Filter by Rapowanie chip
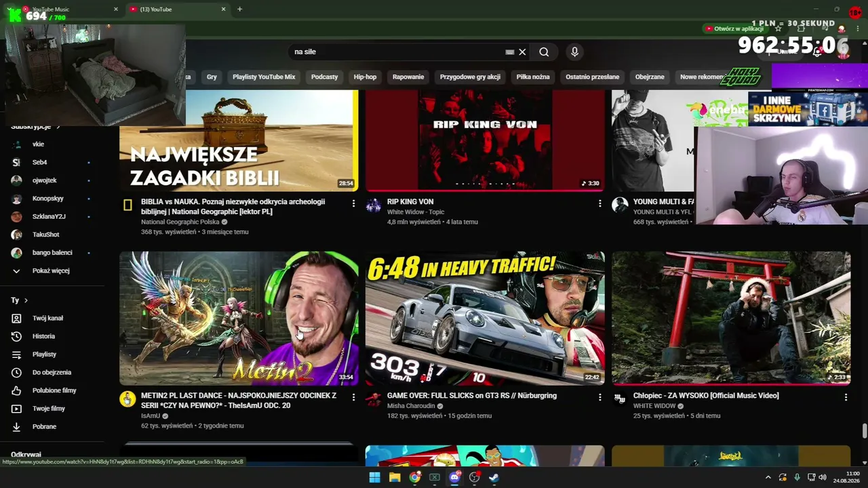The image size is (868, 488). click(408, 77)
